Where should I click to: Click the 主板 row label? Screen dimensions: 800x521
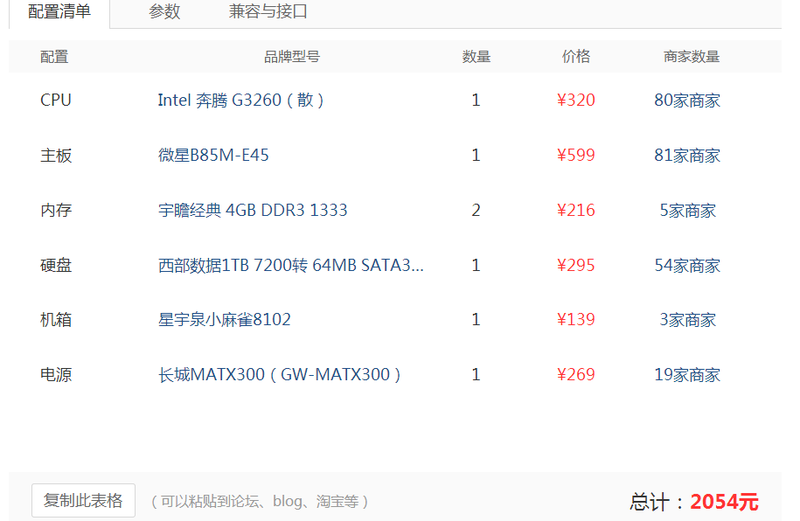(x=56, y=155)
